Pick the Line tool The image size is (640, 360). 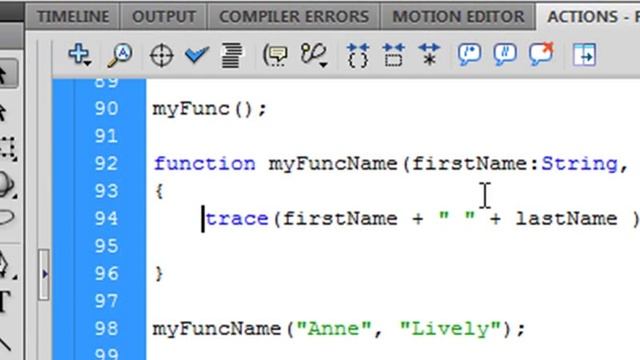6,345
